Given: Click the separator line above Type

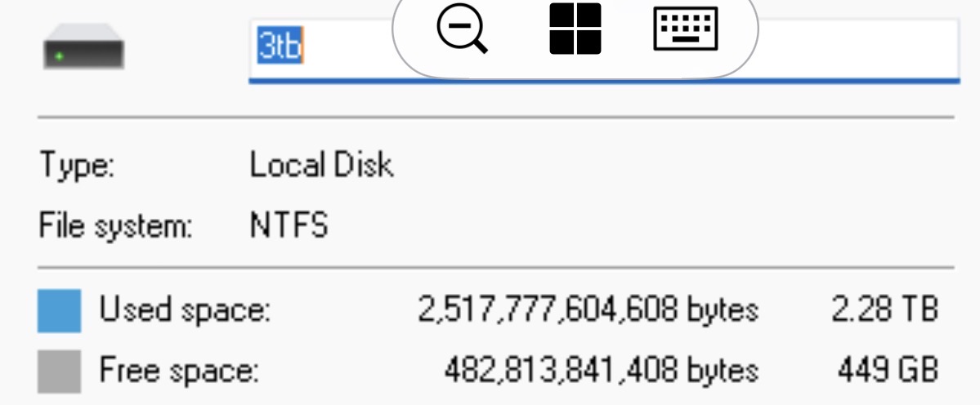Looking at the screenshot, I should tap(495, 118).
